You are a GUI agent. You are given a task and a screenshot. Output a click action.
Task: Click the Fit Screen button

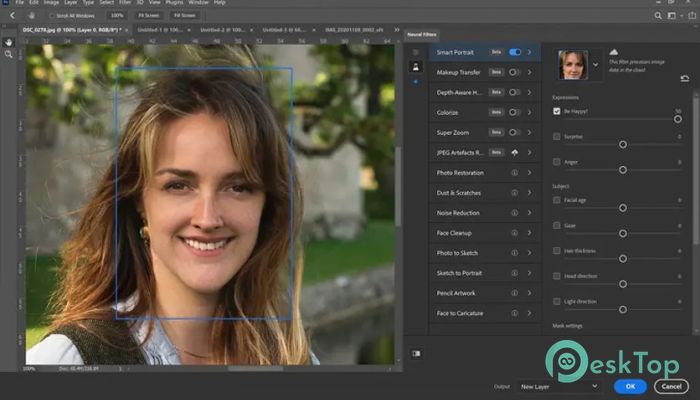[149, 16]
